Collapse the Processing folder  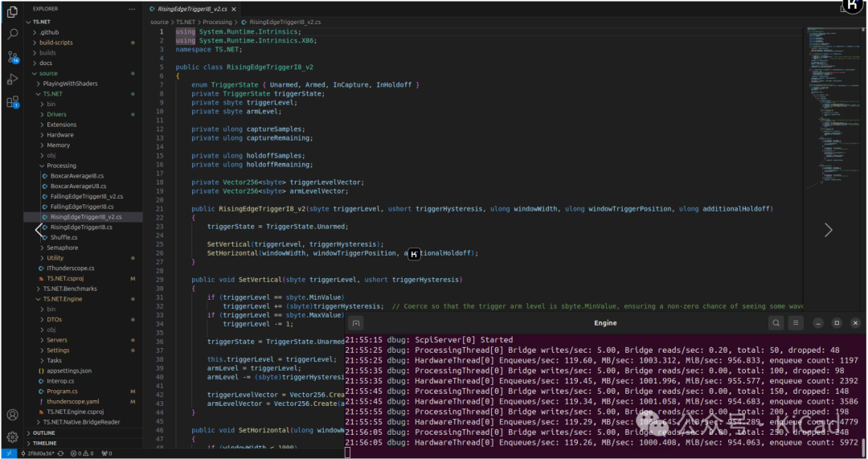click(x=83, y=166)
